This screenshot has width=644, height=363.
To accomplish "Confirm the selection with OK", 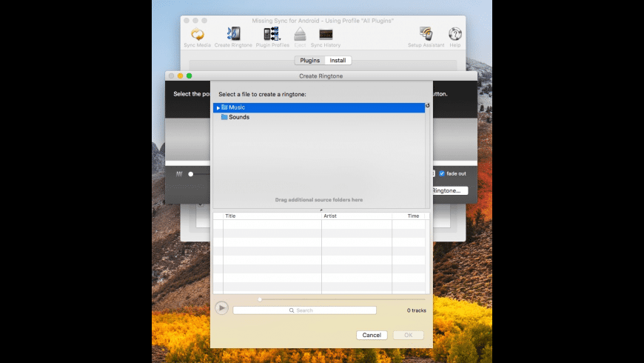I will point(409,335).
